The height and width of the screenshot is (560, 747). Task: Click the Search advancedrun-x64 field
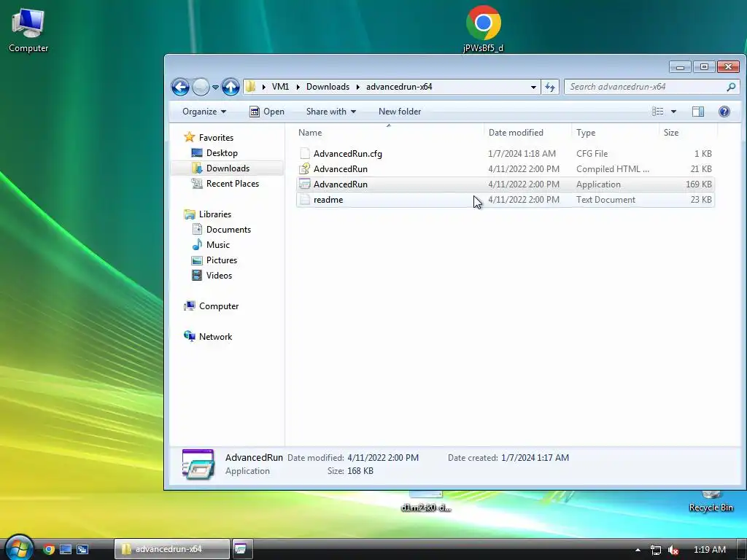tap(646, 87)
